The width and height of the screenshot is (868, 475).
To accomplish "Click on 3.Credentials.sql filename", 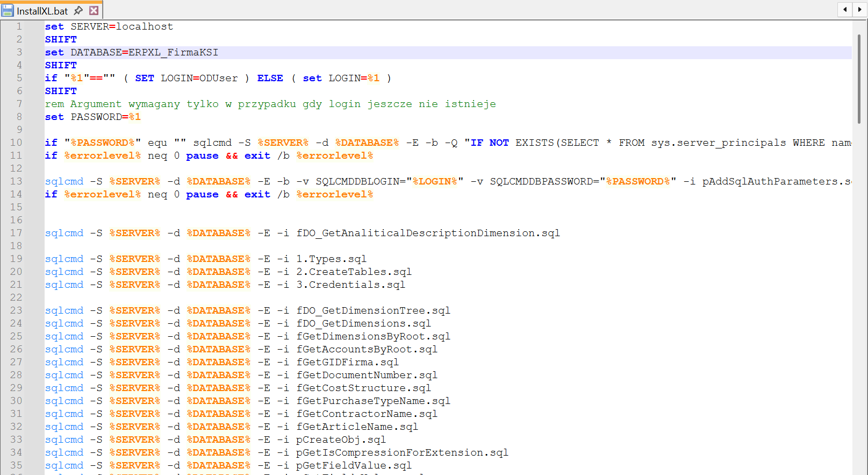I will click(x=350, y=285).
